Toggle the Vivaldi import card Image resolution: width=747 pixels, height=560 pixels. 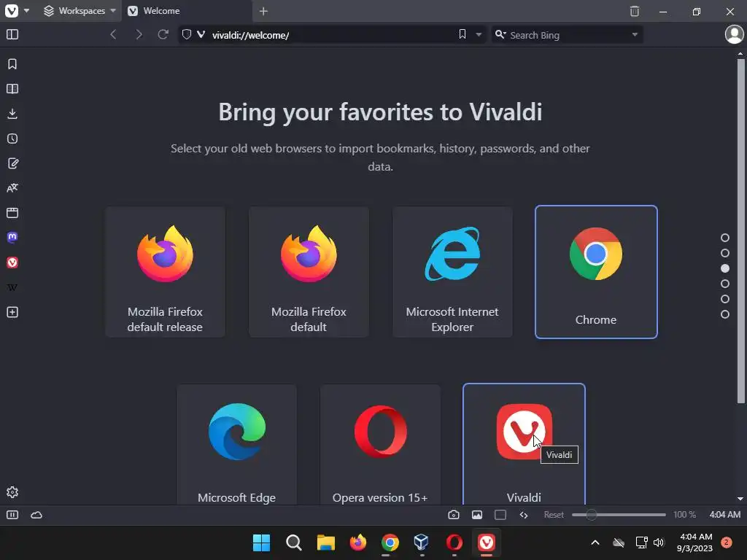coord(524,445)
